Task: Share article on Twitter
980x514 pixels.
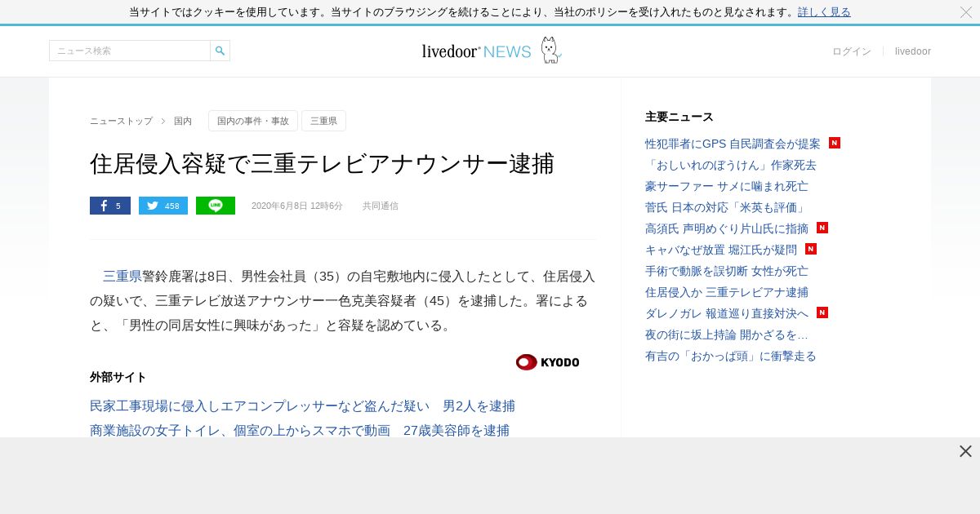Action: [x=163, y=206]
